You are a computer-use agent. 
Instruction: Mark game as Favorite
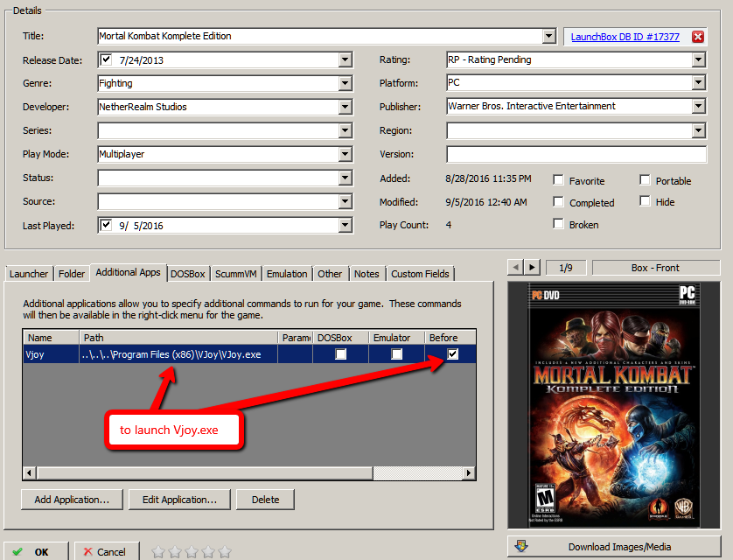click(558, 180)
